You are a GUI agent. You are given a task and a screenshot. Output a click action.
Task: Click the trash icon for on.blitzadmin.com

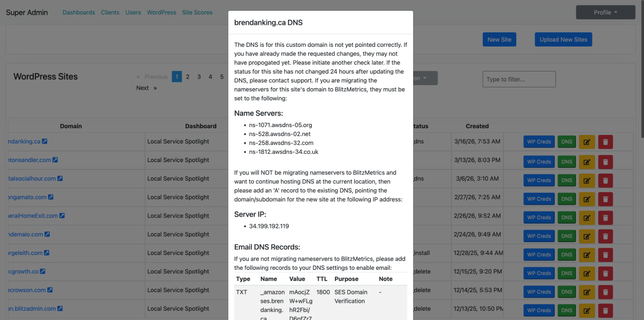605,311
